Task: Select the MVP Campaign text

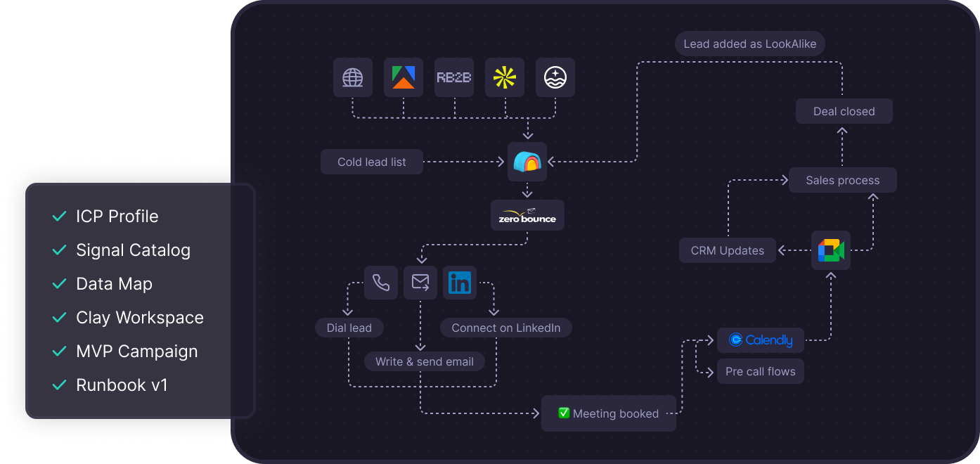Action: pos(137,352)
